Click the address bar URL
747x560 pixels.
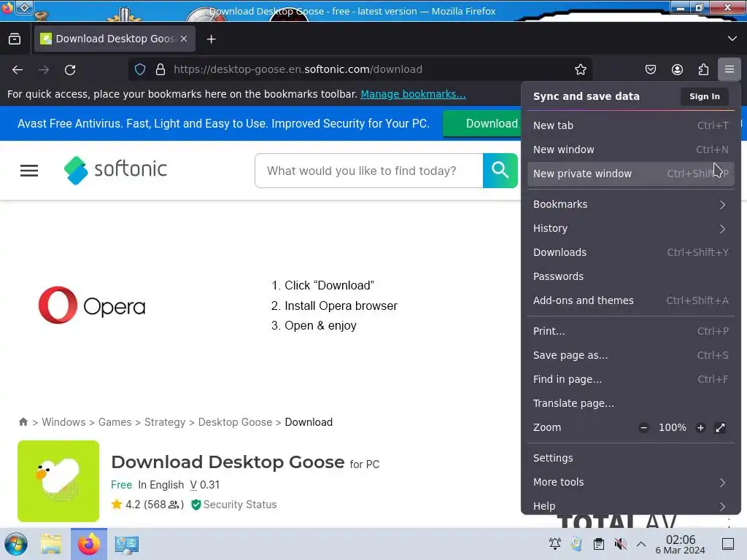(x=298, y=69)
